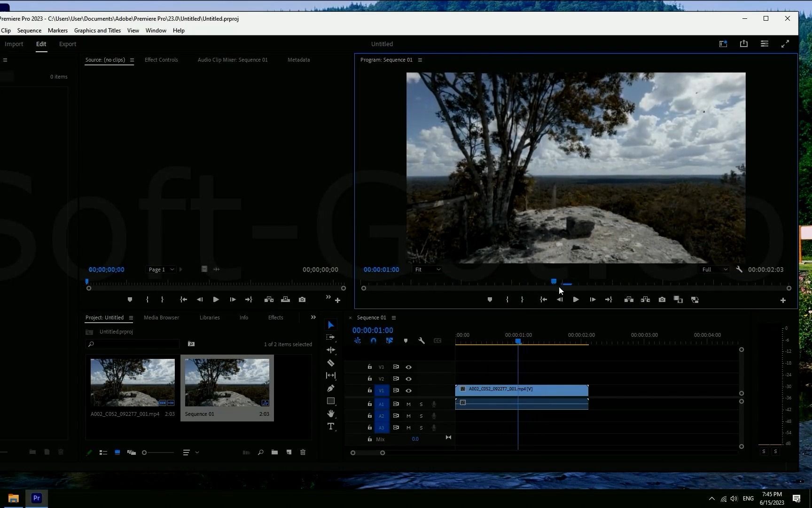The image size is (812, 508).
Task: Open Full playback resolution dropdown
Action: [715, 270]
